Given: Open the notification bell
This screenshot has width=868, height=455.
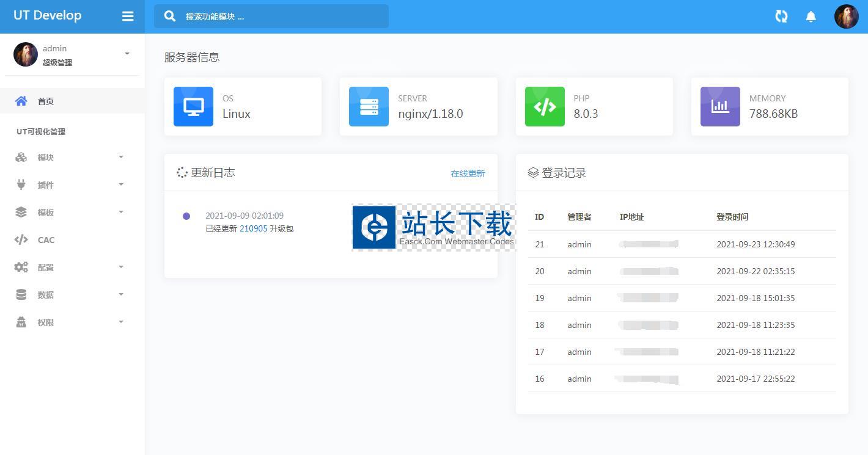Looking at the screenshot, I should click(x=811, y=16).
